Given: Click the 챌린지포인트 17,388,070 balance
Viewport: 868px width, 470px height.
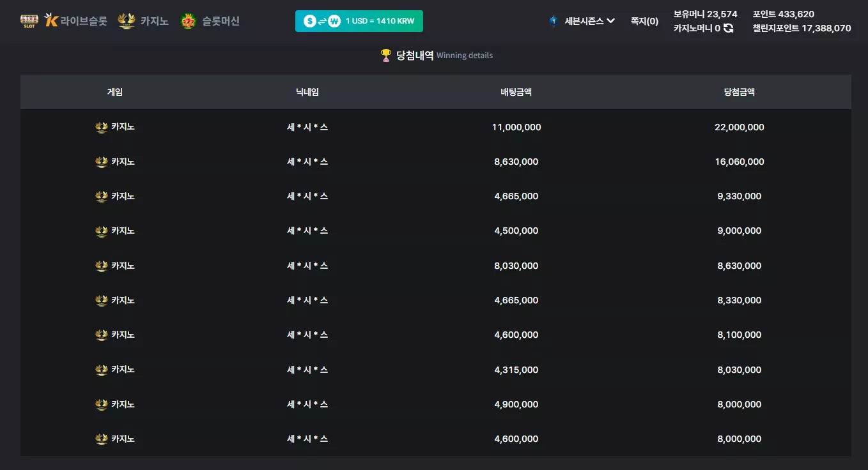Looking at the screenshot, I should coord(802,28).
